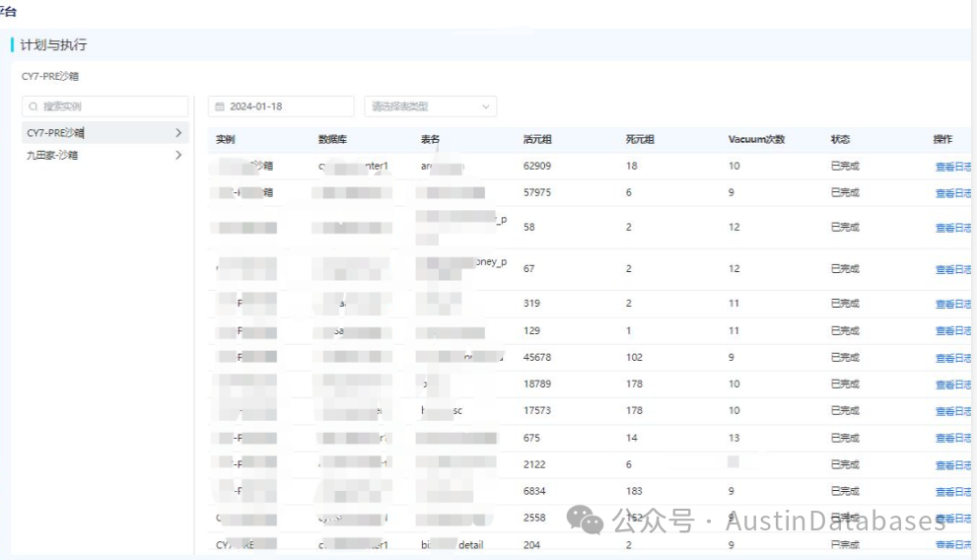Viewport: 977px width, 560px height.
Task: View log for the row with 675 live tuples
Action: [x=952, y=438]
